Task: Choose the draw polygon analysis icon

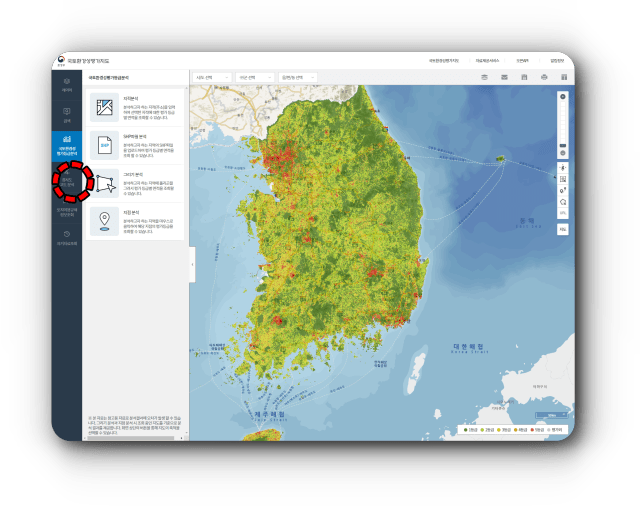Action: [104, 183]
